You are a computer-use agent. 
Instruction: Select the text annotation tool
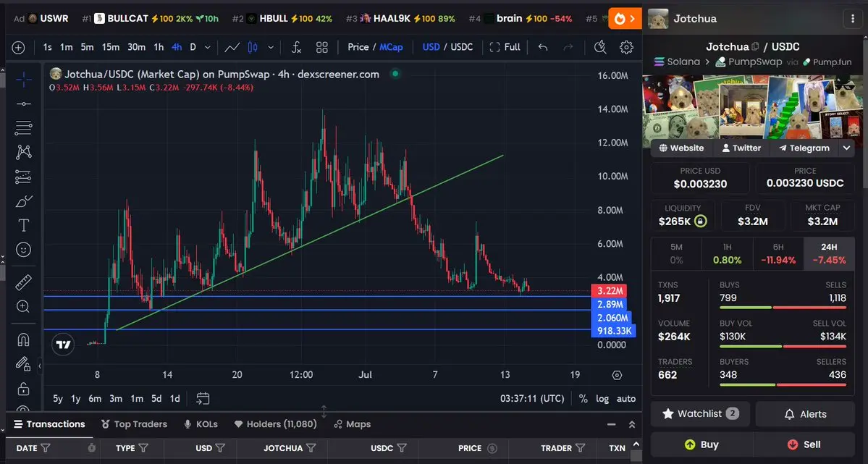pos(23,225)
